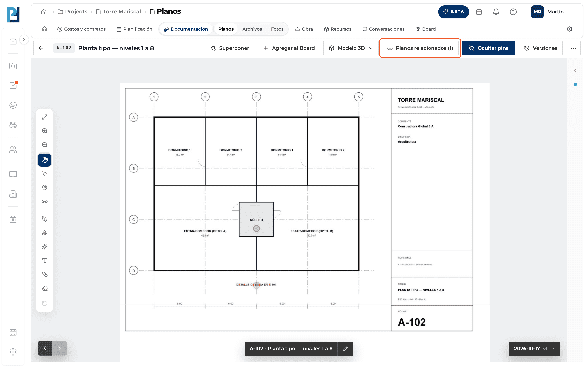This screenshot has width=588, height=367.
Task: Select the zoom in magnifier tool
Action: 45,131
